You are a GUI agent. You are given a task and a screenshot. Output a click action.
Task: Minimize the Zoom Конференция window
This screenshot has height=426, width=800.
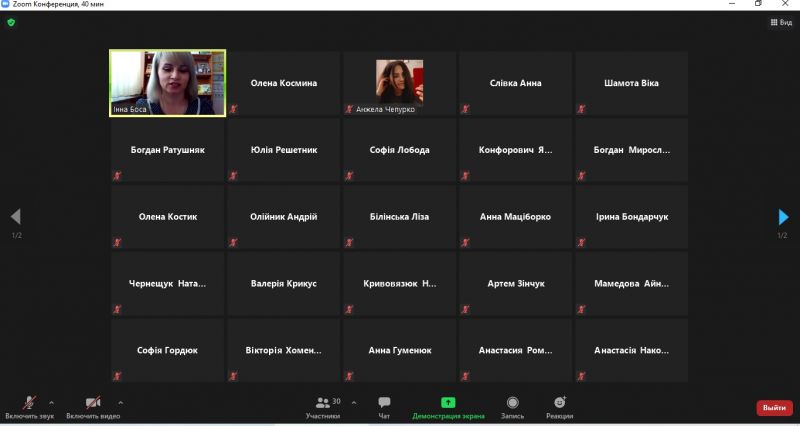[733, 4]
